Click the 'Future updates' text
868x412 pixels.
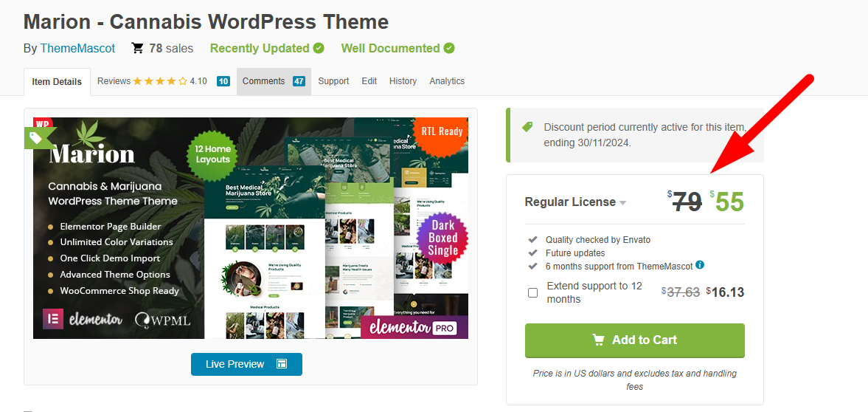pyautogui.click(x=575, y=253)
